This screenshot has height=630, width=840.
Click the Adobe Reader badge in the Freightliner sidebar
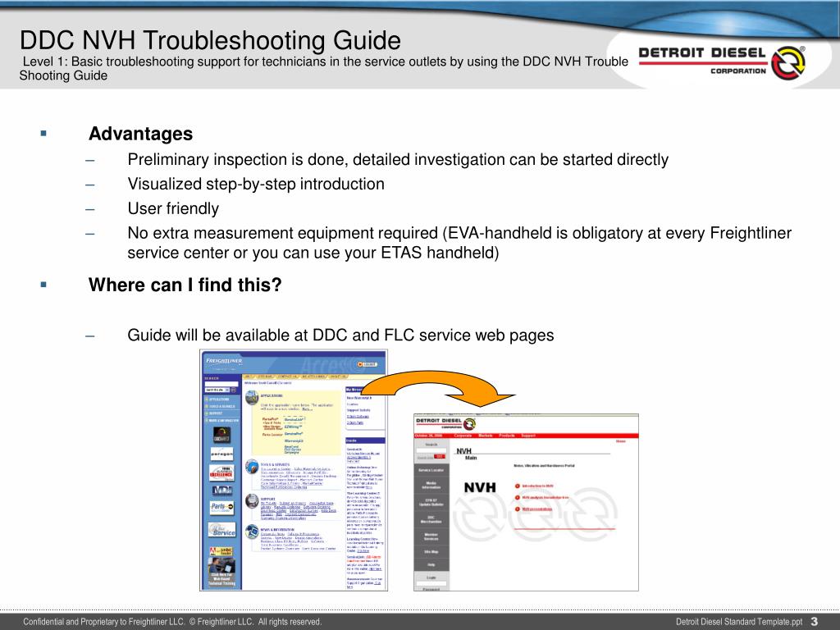coord(221,551)
